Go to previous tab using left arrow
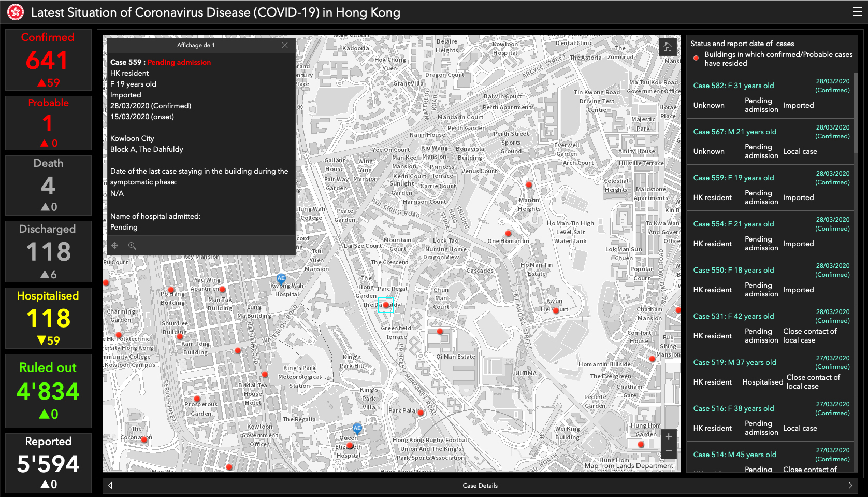868x497 pixels. tap(110, 486)
